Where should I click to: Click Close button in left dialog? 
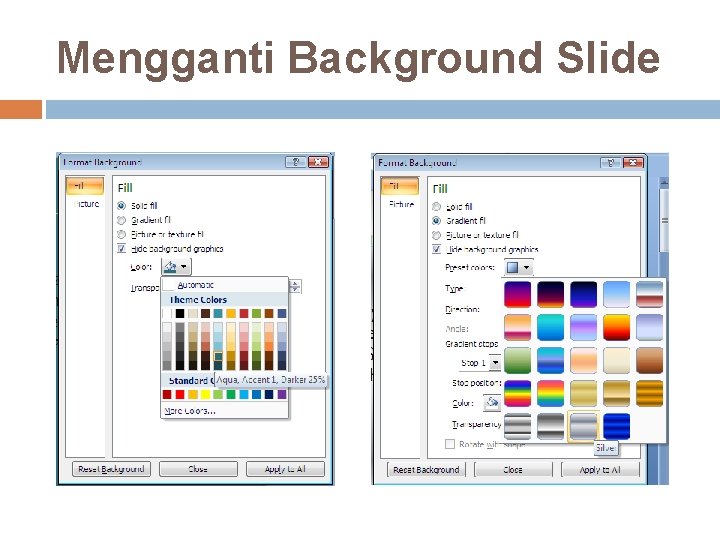[x=198, y=469]
